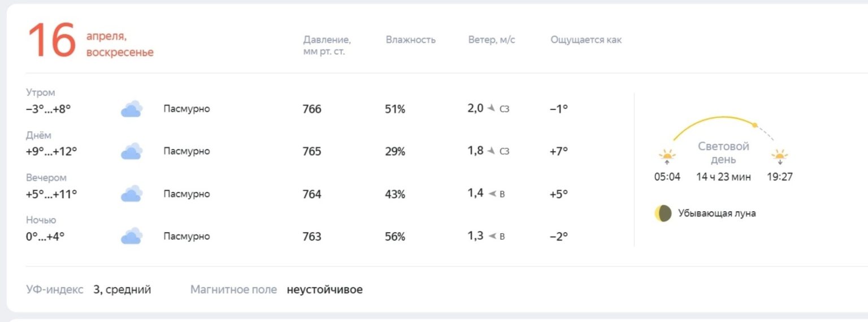Click the sunrise icon above 05:04
This screenshot has width=868, height=322.
click(x=667, y=156)
